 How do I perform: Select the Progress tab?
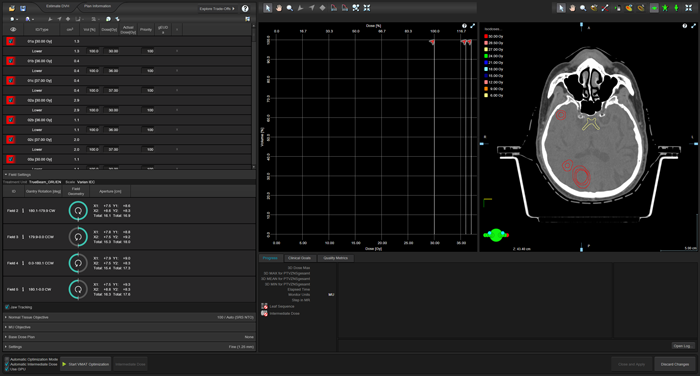270,258
